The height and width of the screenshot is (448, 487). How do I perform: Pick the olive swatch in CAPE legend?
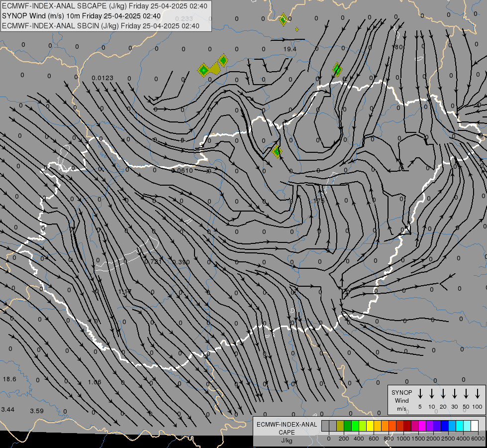point(340,426)
